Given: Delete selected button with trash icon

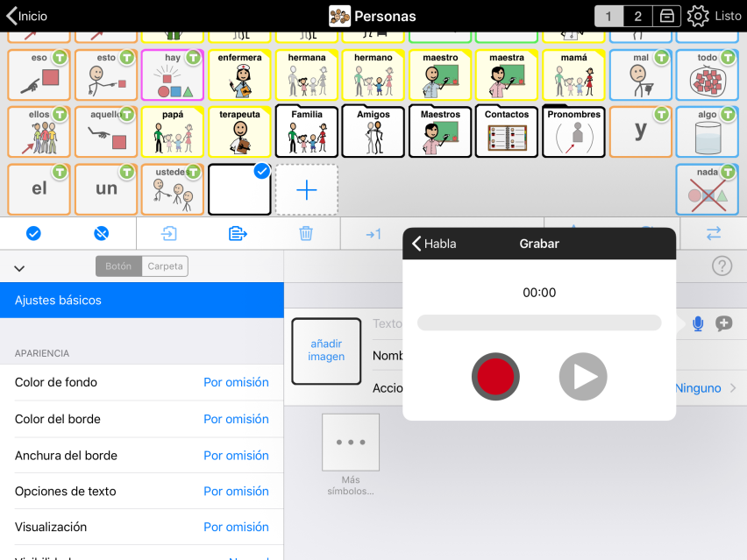Looking at the screenshot, I should pos(306,233).
